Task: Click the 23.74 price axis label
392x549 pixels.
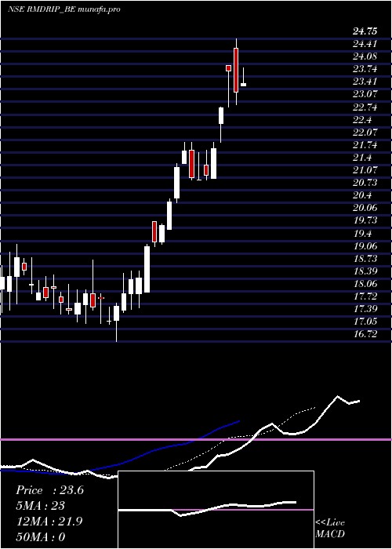Action: 365,69
